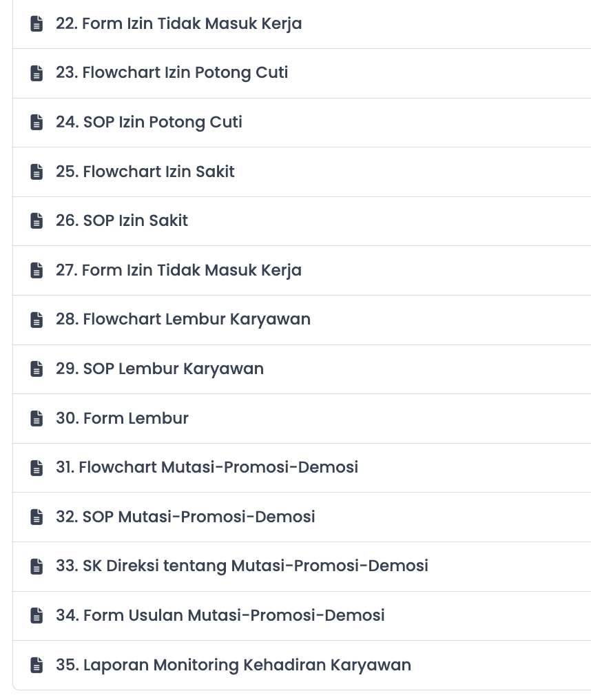Open 22. Form Izin Tidak Masuk Kerja
Image resolution: width=591 pixels, height=700 pixels.
tap(302, 23)
